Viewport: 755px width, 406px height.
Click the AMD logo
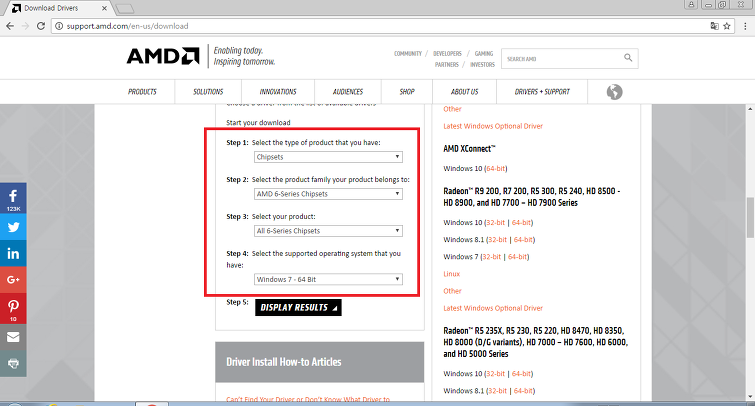pos(163,56)
